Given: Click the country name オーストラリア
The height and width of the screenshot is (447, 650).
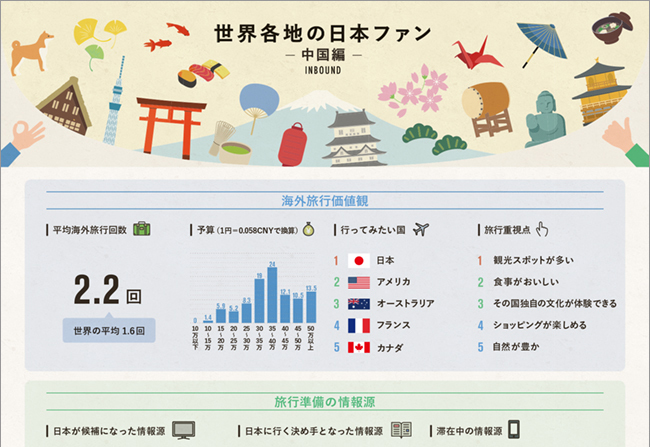Looking at the screenshot, I should coord(405,304).
